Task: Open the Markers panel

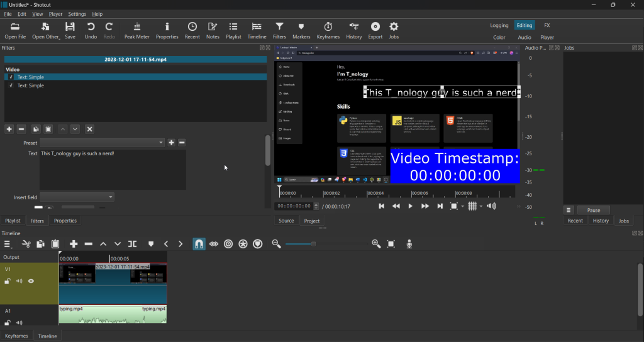Action: pyautogui.click(x=301, y=31)
